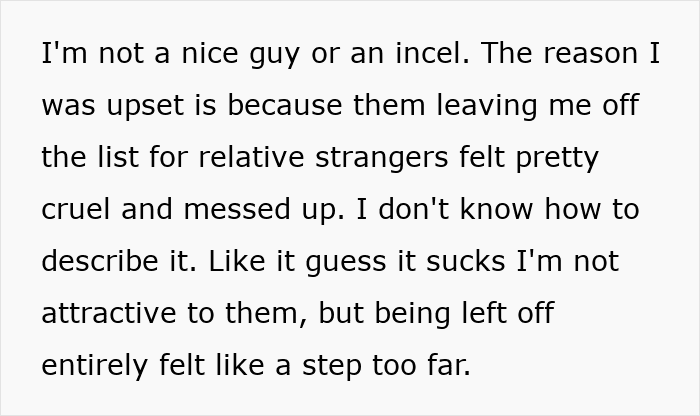Place cursor on the word "messed"
This screenshot has width=700, height=416.
coord(237,209)
